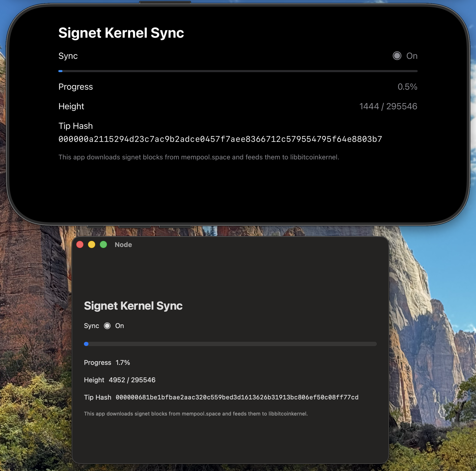Click the libbitcoinkernel description text in Node window
476x471 pixels.
tap(196, 413)
